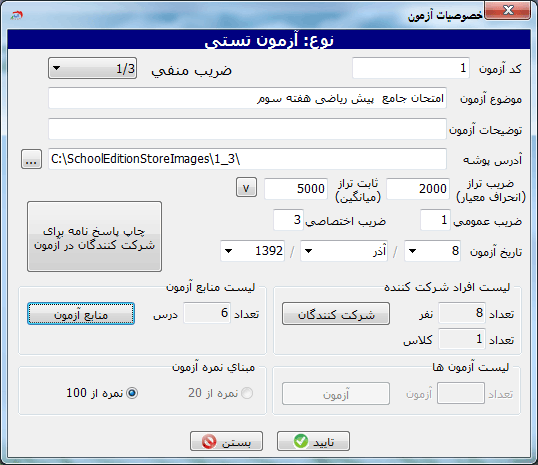Close the dialog with the title bar X button
The image size is (538, 465).
(508, 10)
